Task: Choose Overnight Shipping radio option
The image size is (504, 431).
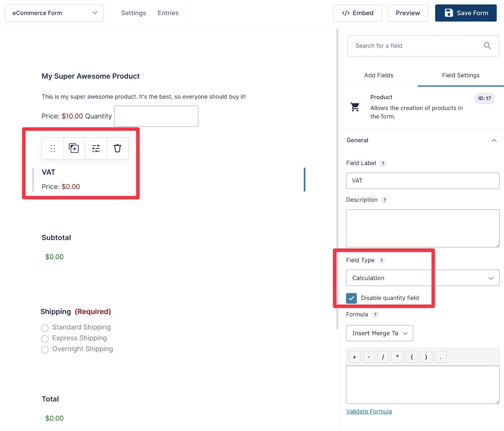Action: pyautogui.click(x=45, y=350)
